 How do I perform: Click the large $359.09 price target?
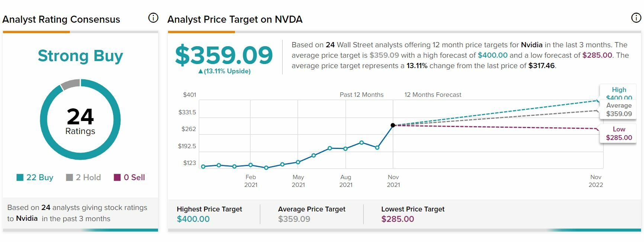pos(224,55)
